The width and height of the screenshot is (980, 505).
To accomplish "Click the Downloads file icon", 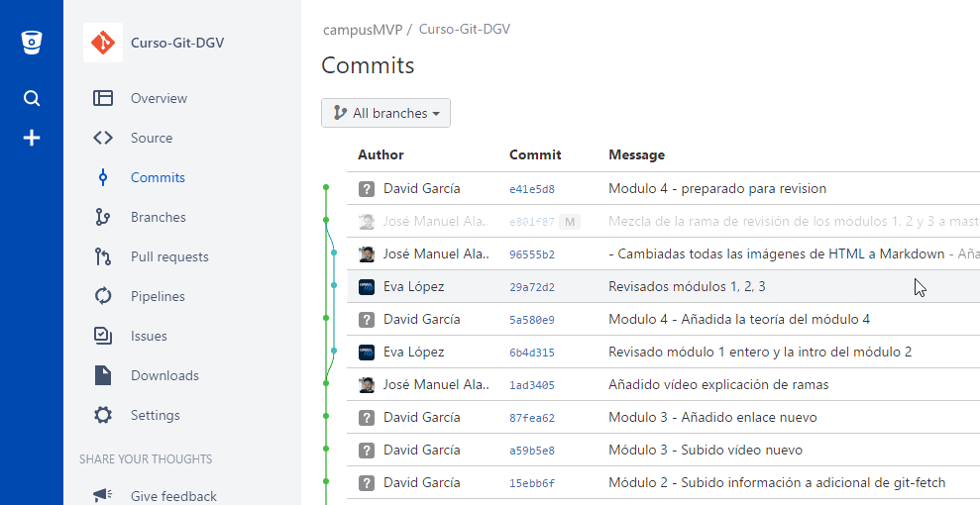I will (103, 375).
